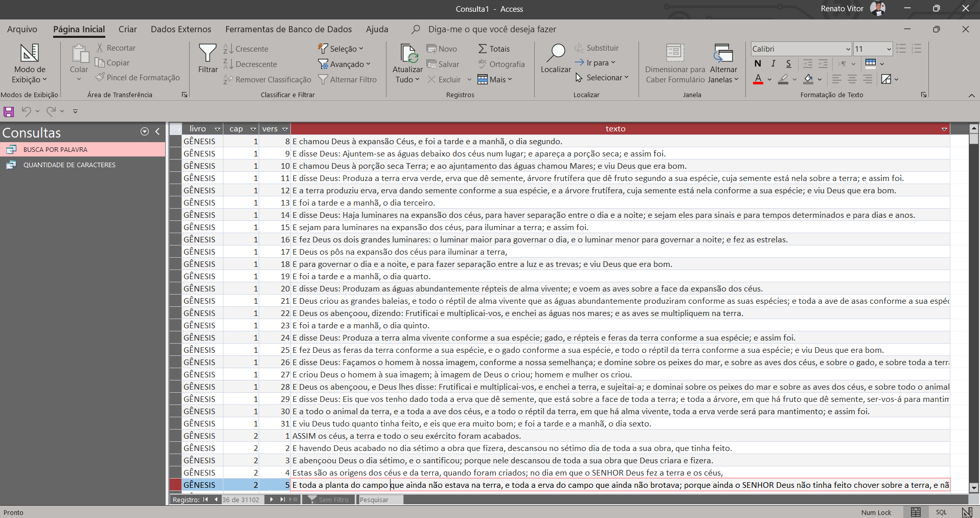Click the Atualizar Tudo icon
Screen dimensions: 980x518
coord(408,53)
